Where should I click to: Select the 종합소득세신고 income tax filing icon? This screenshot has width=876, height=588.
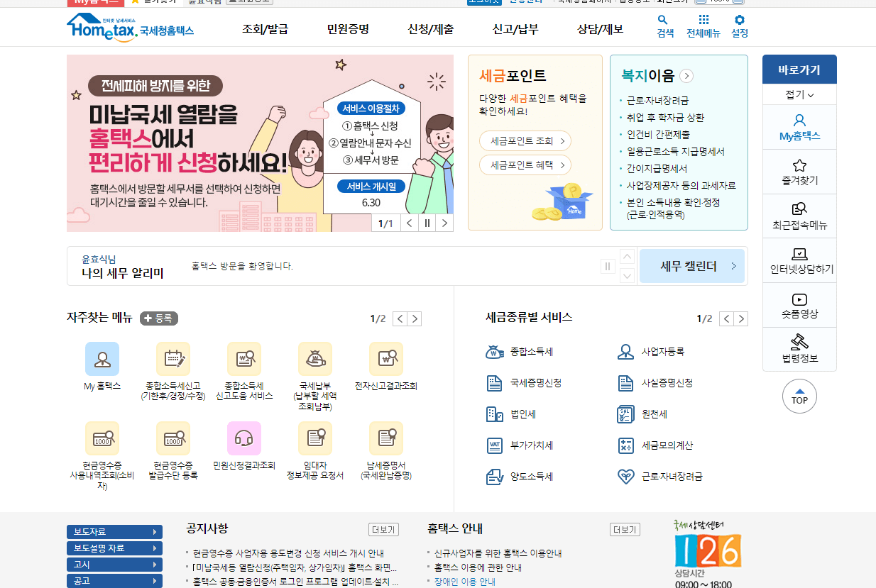pyautogui.click(x=173, y=359)
